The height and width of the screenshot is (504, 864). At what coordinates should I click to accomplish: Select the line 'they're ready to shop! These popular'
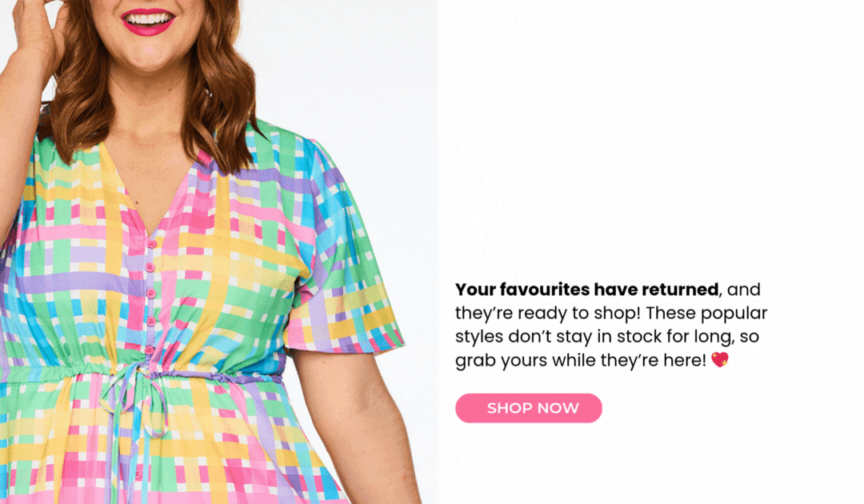coord(611,313)
